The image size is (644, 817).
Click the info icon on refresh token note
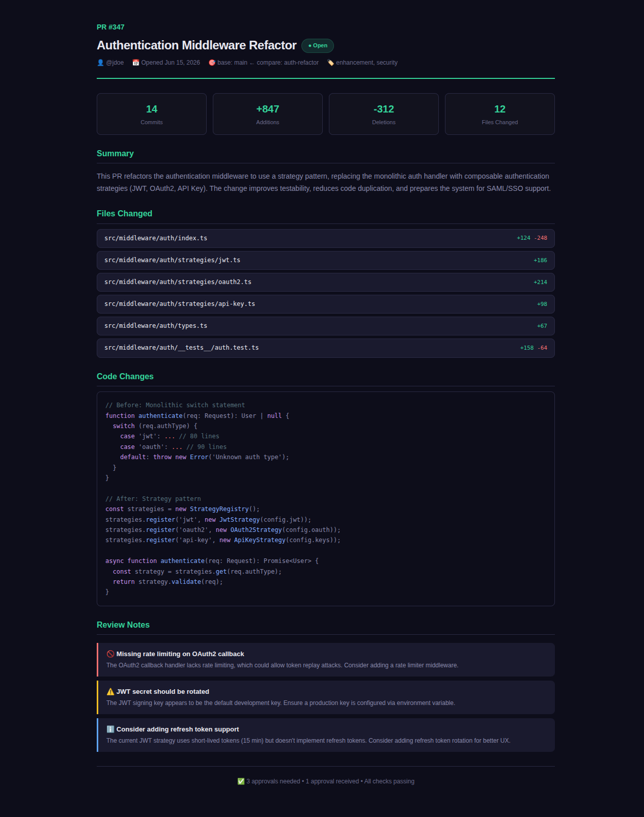110,729
